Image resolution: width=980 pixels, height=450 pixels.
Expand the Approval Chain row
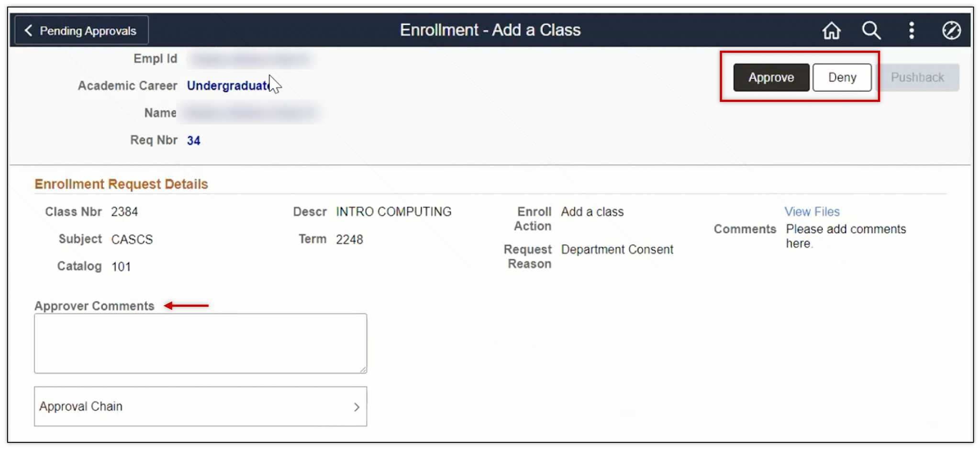click(x=200, y=406)
